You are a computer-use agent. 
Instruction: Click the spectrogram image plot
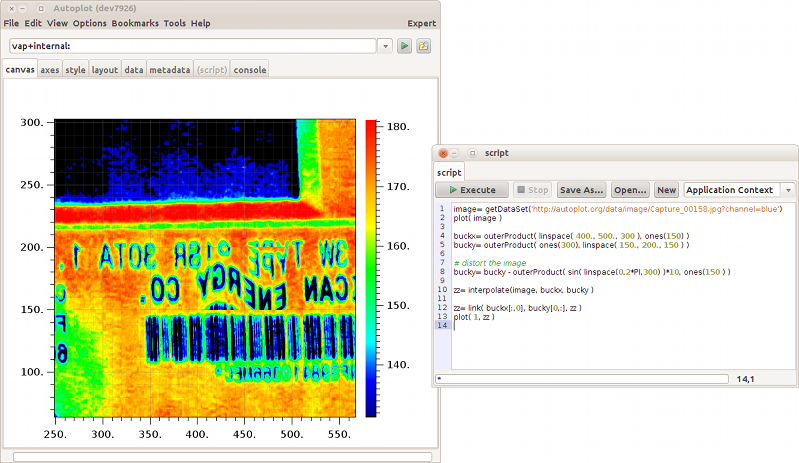click(205, 268)
